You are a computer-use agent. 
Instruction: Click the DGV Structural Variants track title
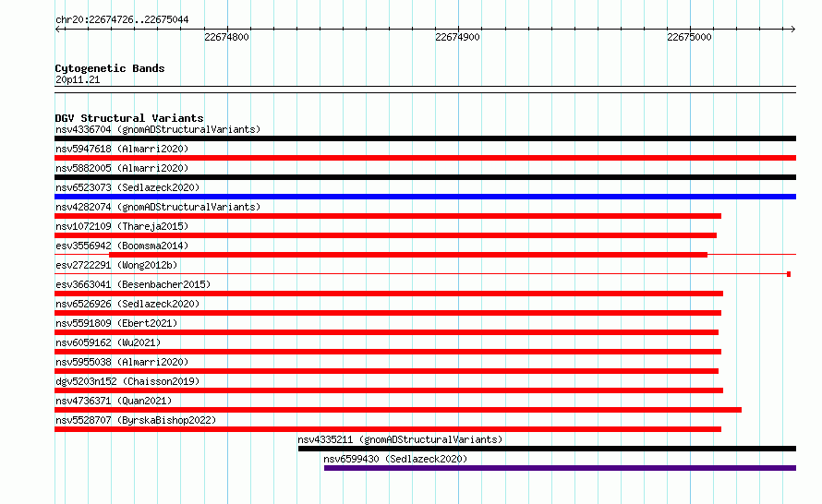click(x=129, y=118)
